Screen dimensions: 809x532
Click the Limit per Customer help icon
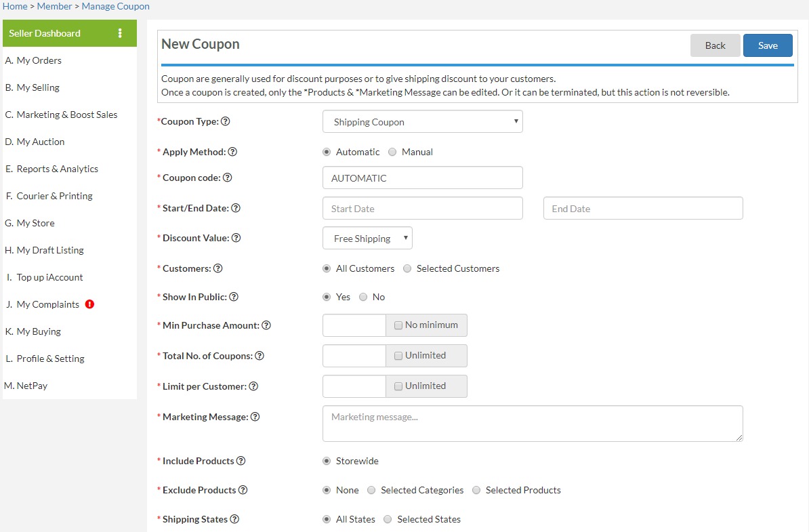tap(253, 386)
